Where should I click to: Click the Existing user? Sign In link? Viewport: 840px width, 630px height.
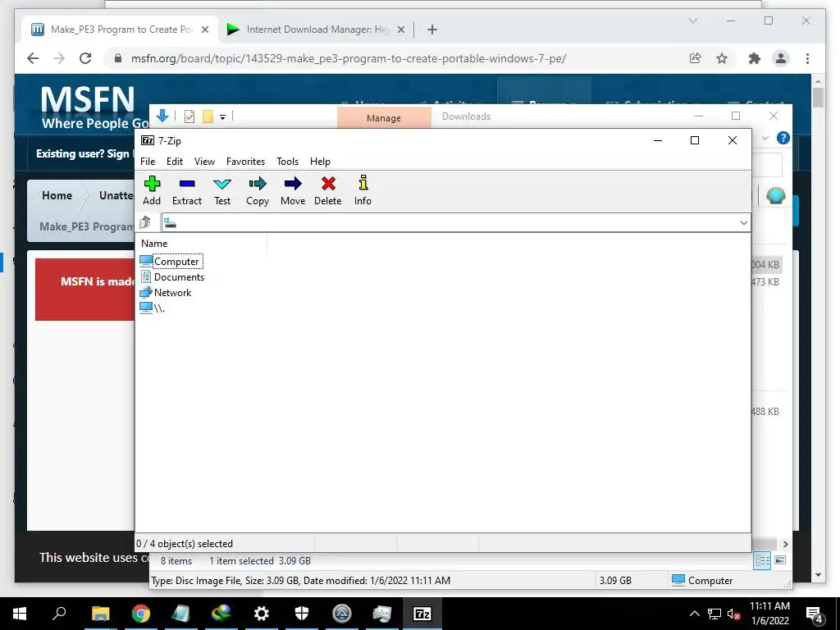coord(84,153)
